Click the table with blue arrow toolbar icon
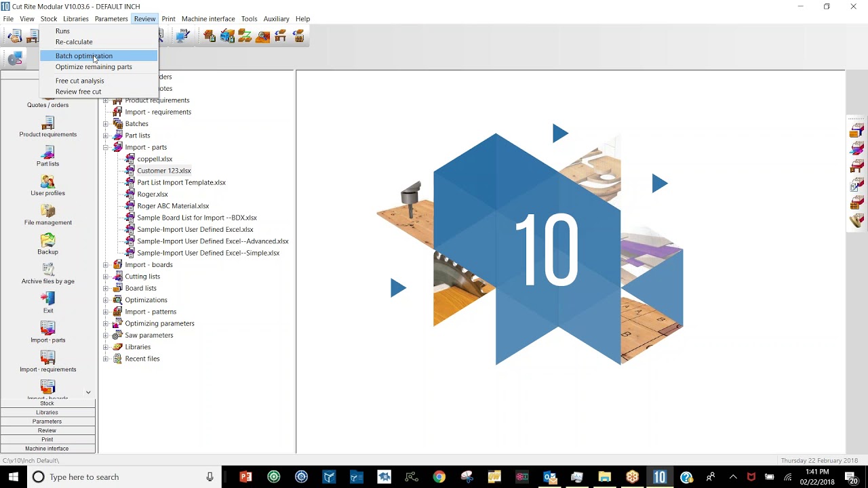The image size is (868, 488). [x=280, y=37]
